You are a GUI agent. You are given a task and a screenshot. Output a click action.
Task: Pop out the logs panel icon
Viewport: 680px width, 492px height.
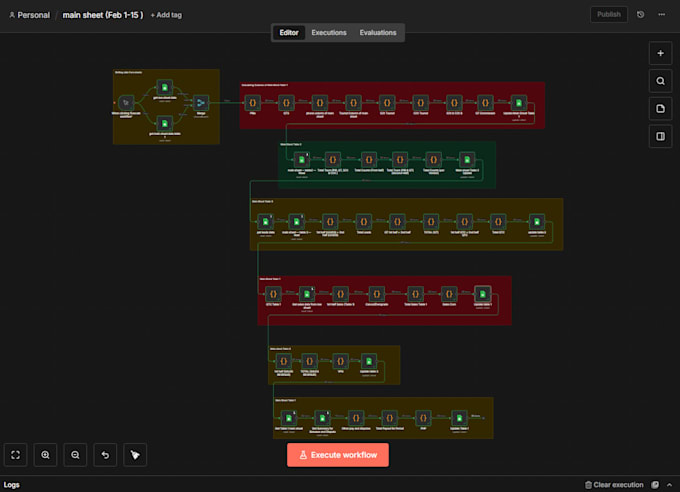point(655,485)
